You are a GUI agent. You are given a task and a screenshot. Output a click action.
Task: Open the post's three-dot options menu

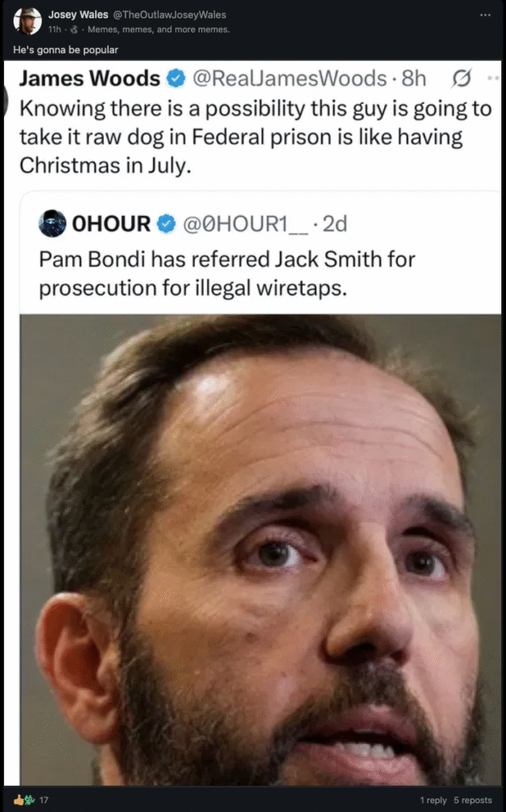[485, 15]
